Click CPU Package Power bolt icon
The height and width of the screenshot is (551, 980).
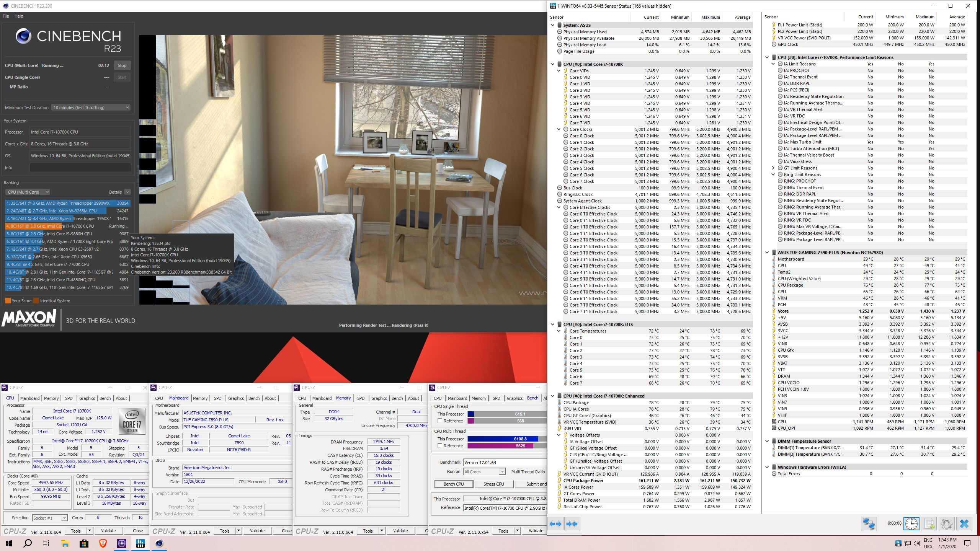point(560,481)
